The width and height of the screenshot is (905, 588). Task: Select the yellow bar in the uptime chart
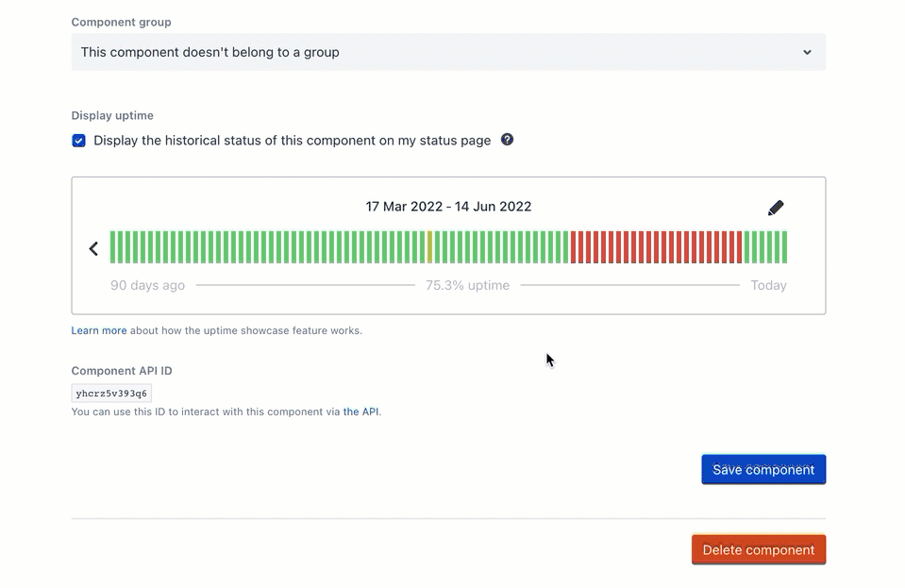click(430, 247)
